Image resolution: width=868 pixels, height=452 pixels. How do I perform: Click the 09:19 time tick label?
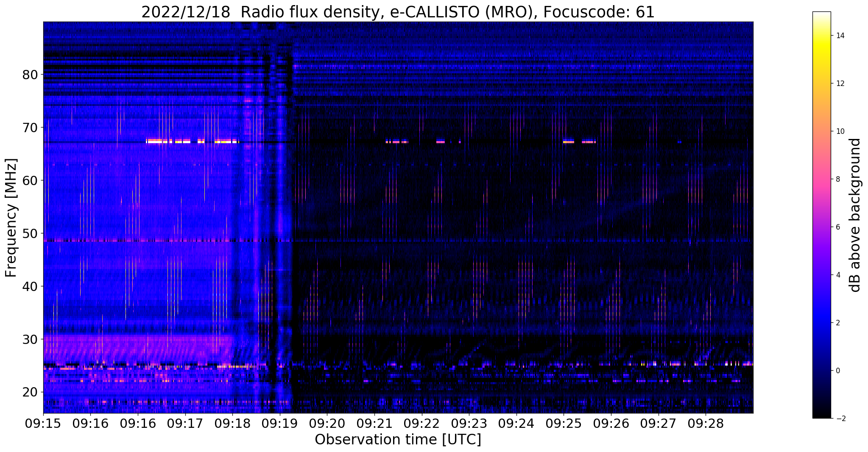click(280, 424)
